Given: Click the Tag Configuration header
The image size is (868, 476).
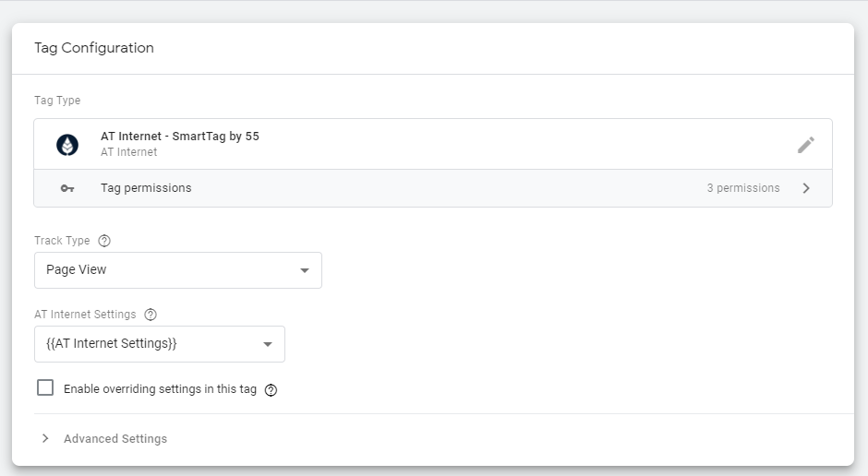Looking at the screenshot, I should click(x=94, y=48).
